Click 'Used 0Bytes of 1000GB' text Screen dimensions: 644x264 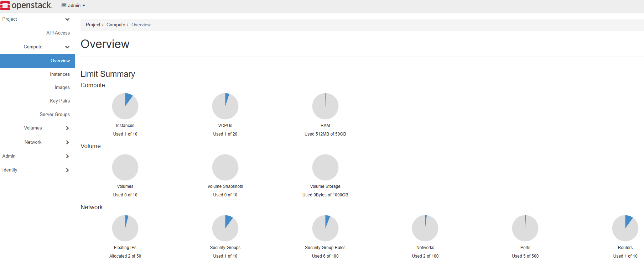325,195
